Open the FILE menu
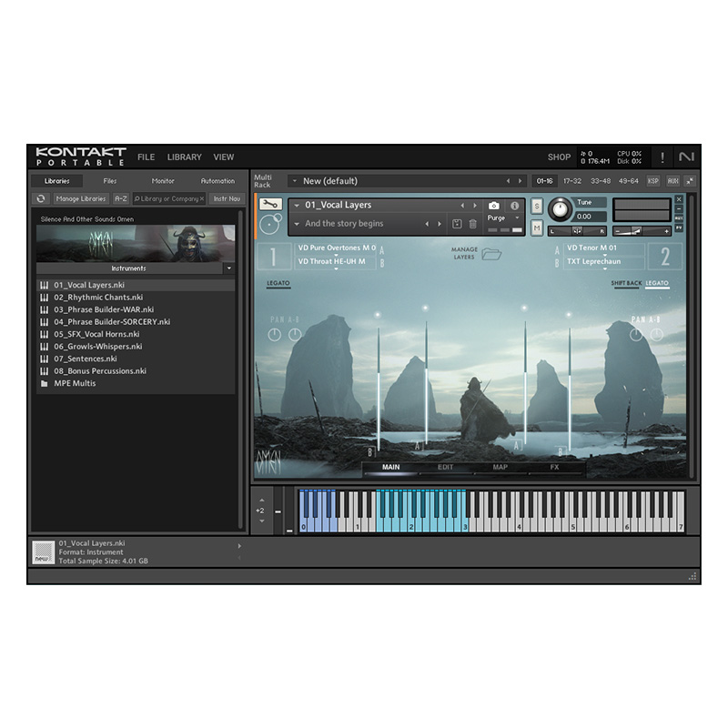Viewport: 728px width, 728px height. coord(147,157)
